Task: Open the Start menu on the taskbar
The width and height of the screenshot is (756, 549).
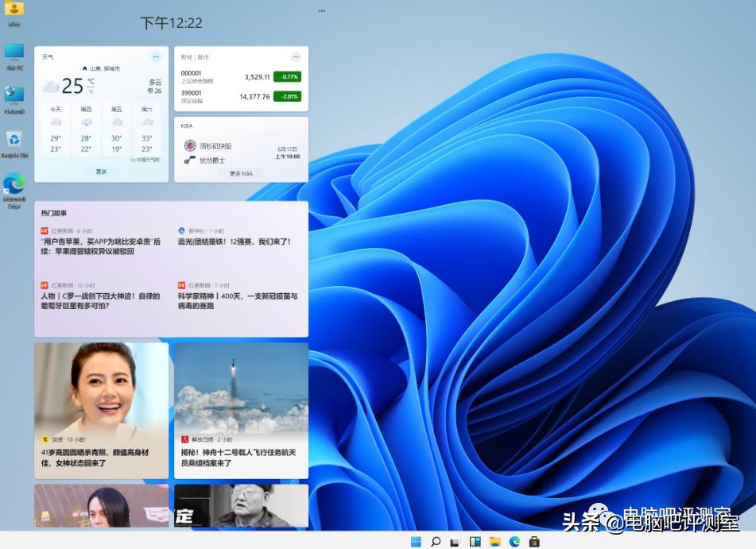Action: 416,540
